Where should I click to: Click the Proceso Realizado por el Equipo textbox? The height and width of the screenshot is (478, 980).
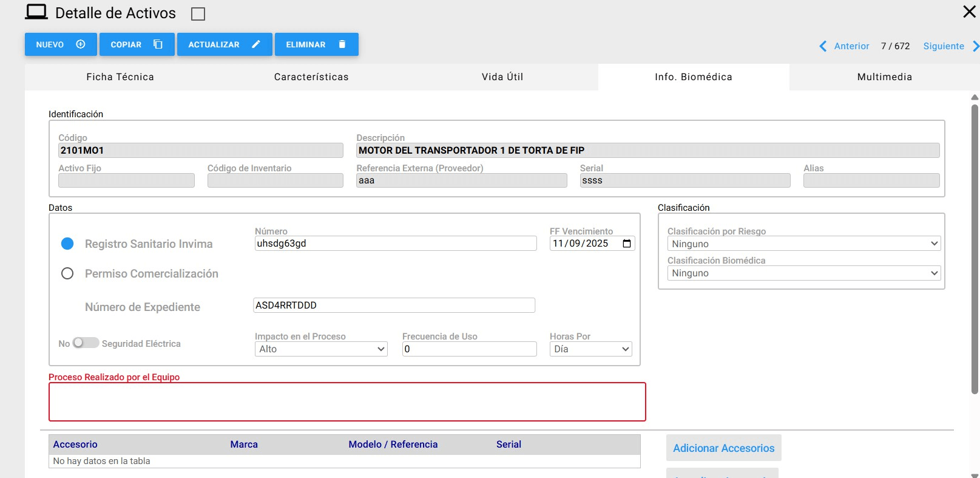347,401
